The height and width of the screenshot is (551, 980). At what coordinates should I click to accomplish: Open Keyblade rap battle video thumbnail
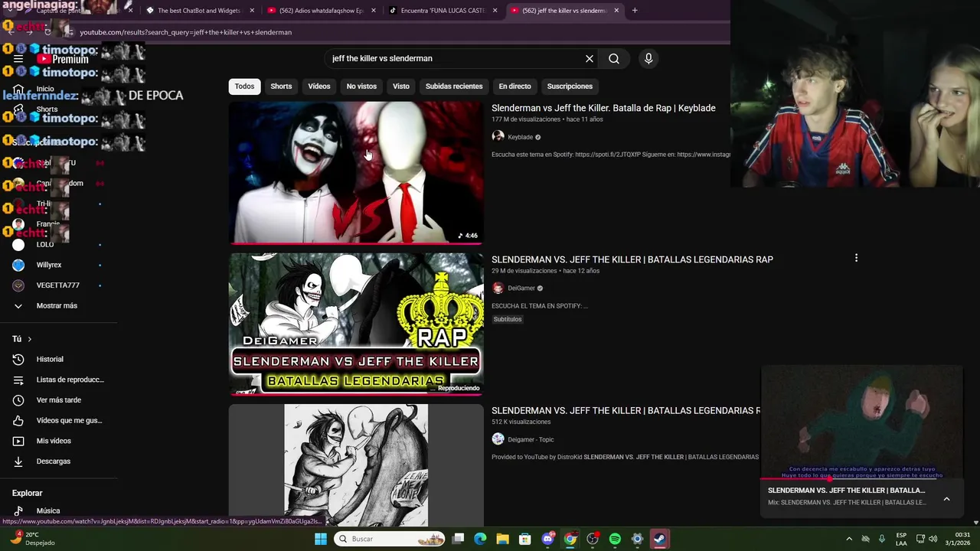click(x=356, y=173)
